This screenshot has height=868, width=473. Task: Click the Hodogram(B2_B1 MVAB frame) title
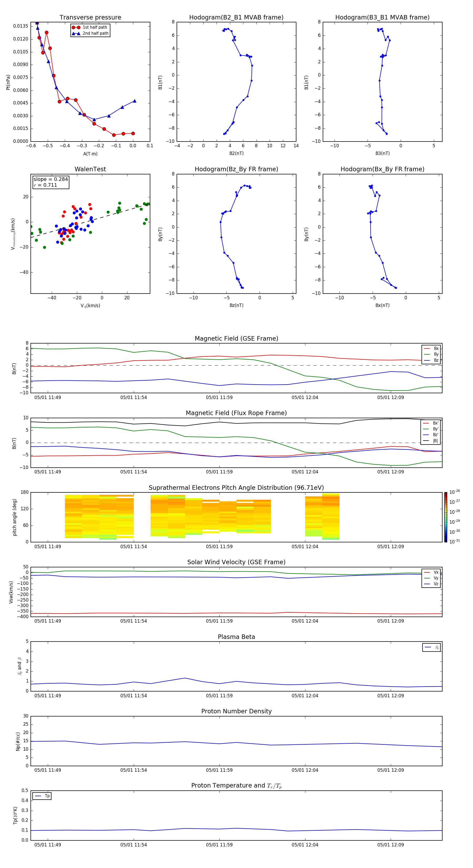(236, 18)
